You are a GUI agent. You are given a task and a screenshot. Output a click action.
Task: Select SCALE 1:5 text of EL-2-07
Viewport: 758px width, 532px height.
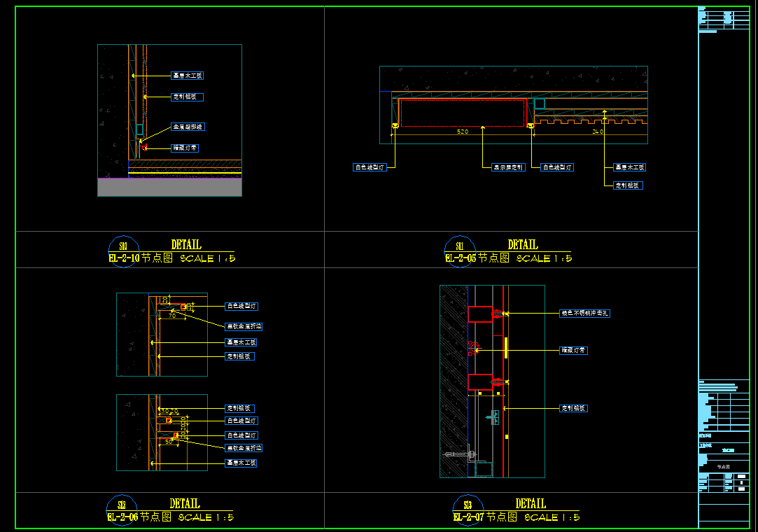[552, 517]
